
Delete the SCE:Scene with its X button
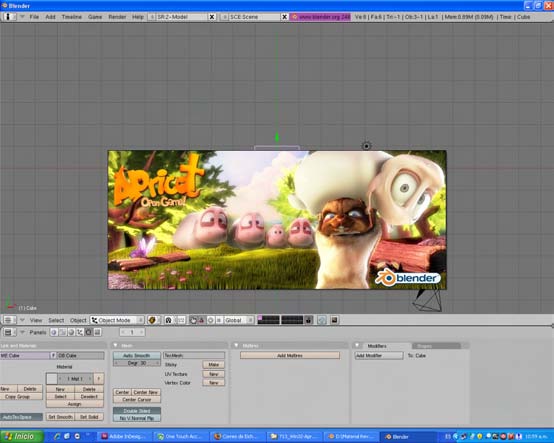click(284, 17)
